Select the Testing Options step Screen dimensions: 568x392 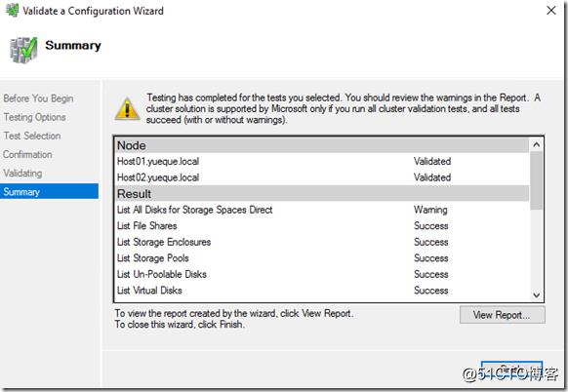tap(35, 117)
